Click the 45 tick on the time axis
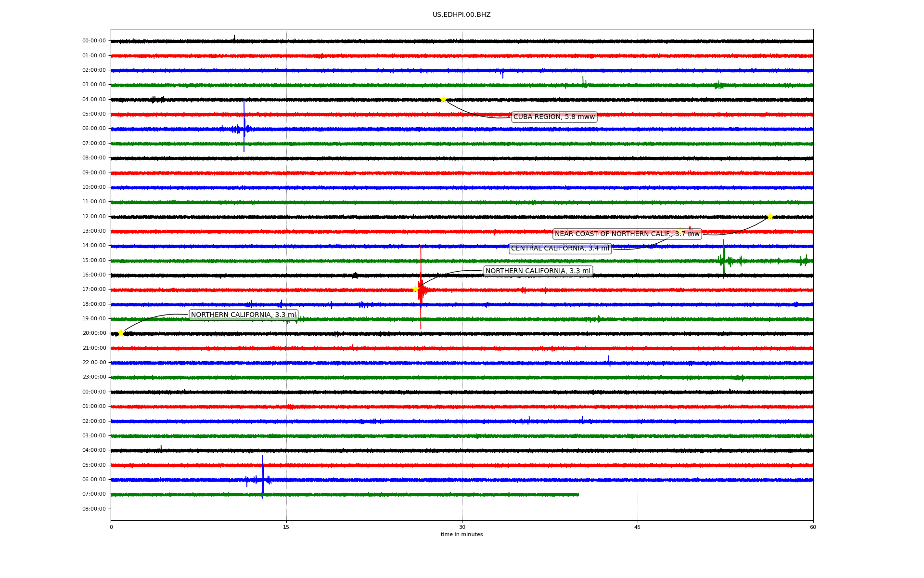 [638, 527]
